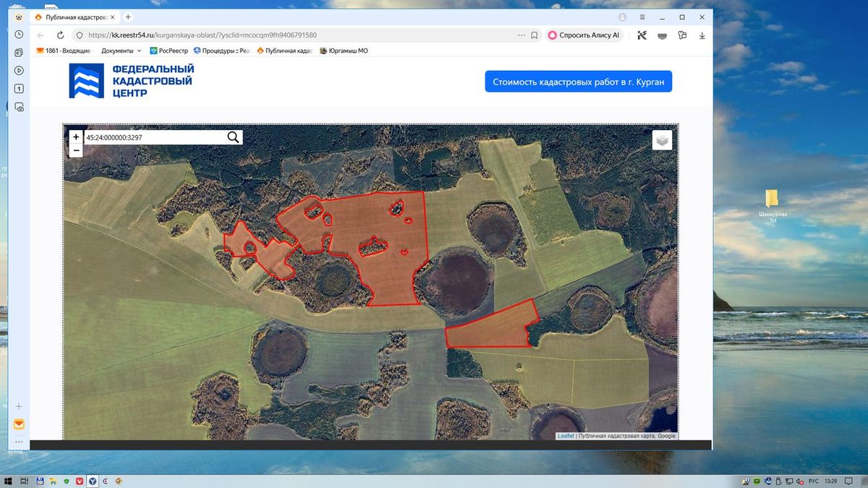Add a sidebar item with plus icon

(x=19, y=406)
